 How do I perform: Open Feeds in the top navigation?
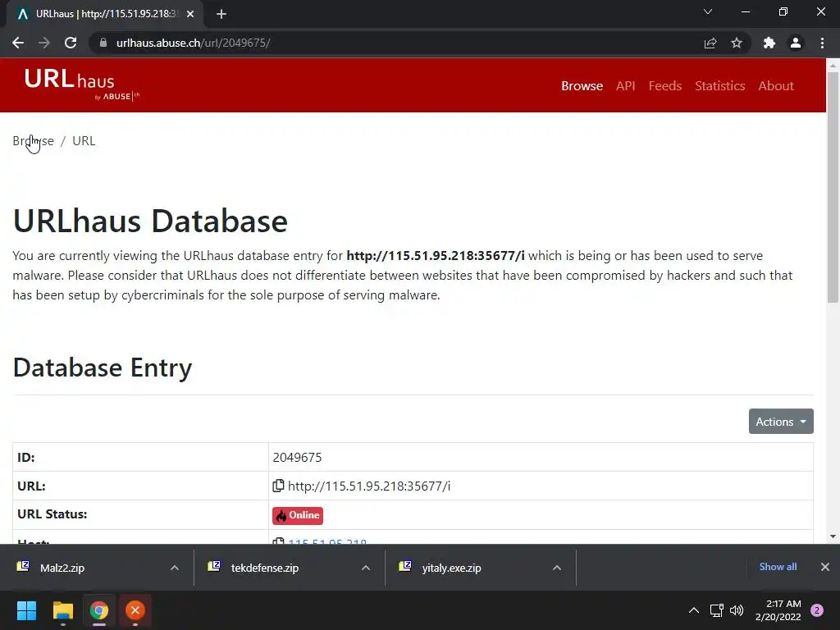pos(664,85)
